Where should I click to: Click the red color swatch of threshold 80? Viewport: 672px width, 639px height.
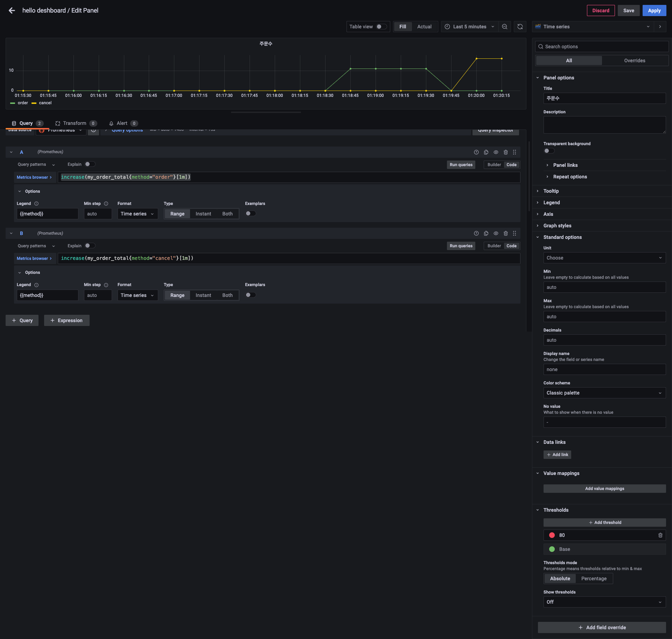[x=552, y=535]
